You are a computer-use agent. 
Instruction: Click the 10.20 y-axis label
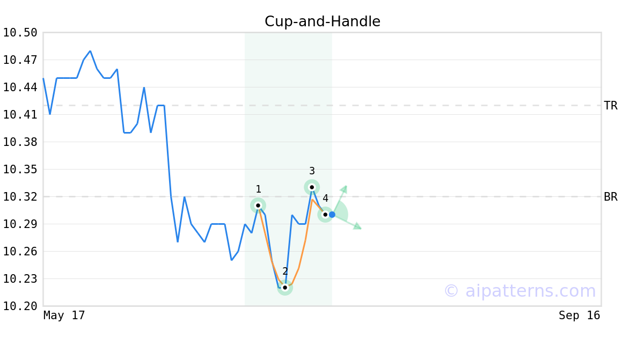point(20,306)
